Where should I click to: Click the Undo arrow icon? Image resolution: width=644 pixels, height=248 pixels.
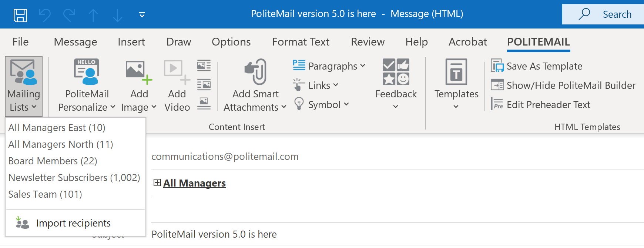click(45, 15)
